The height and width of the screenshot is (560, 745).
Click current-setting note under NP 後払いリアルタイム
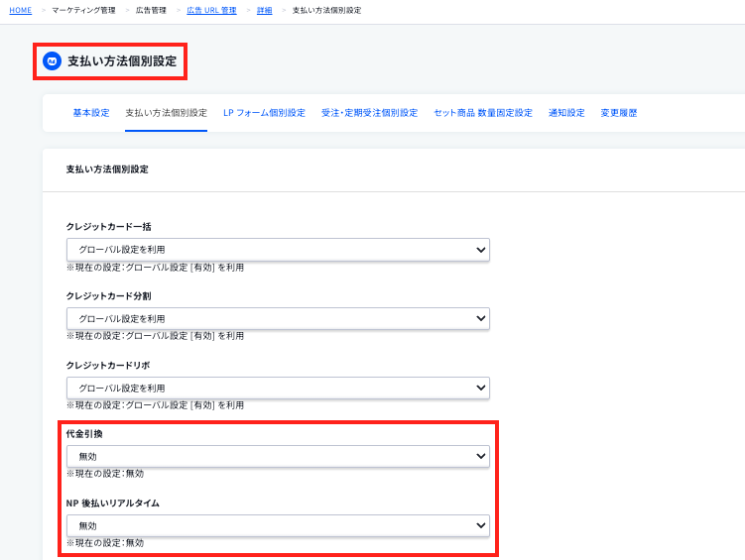tap(105, 543)
